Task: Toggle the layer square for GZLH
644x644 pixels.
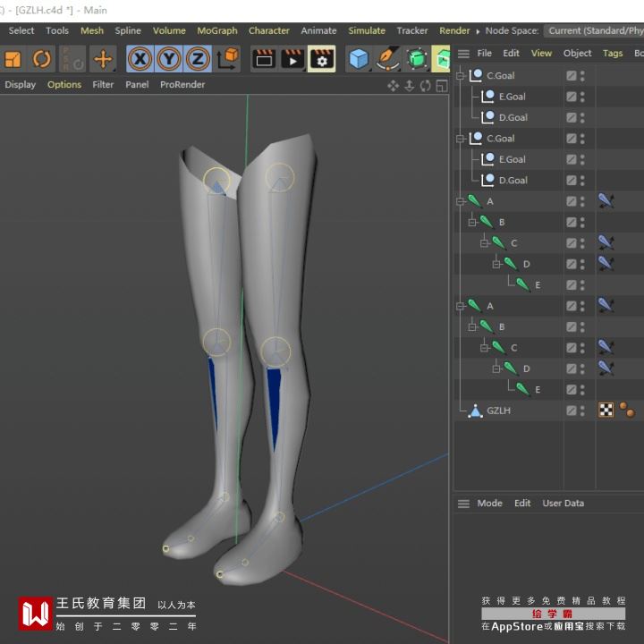Action: [x=572, y=411]
